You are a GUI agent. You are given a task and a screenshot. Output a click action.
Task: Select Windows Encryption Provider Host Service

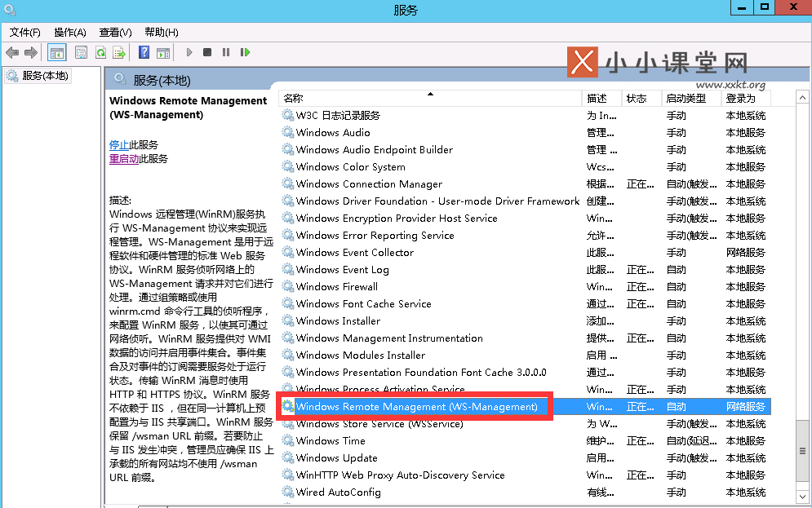525,218
